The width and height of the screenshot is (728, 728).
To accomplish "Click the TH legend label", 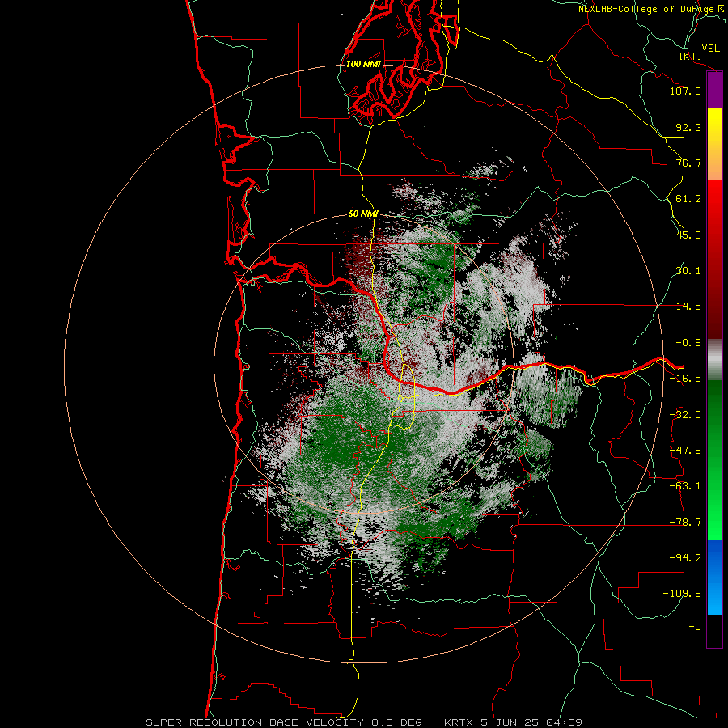I will point(695,629).
